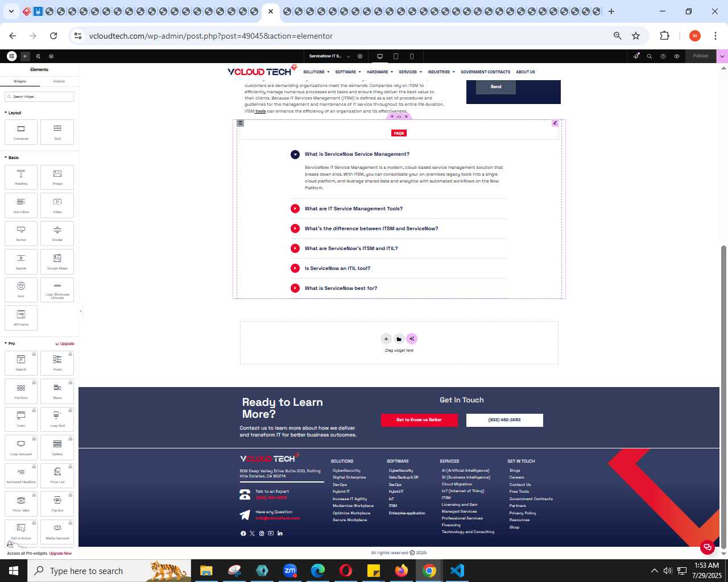
Task: Collapse the Elements side panel
Action: pos(80,311)
